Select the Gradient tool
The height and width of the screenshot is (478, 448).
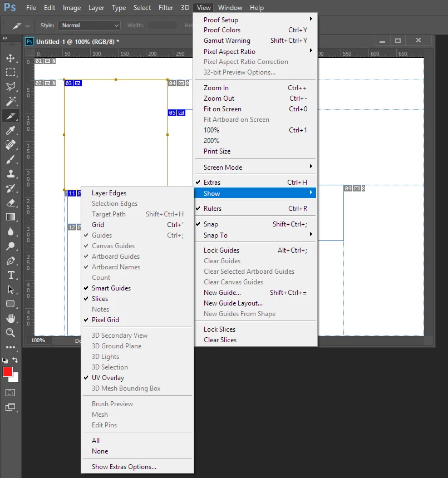[11, 217]
